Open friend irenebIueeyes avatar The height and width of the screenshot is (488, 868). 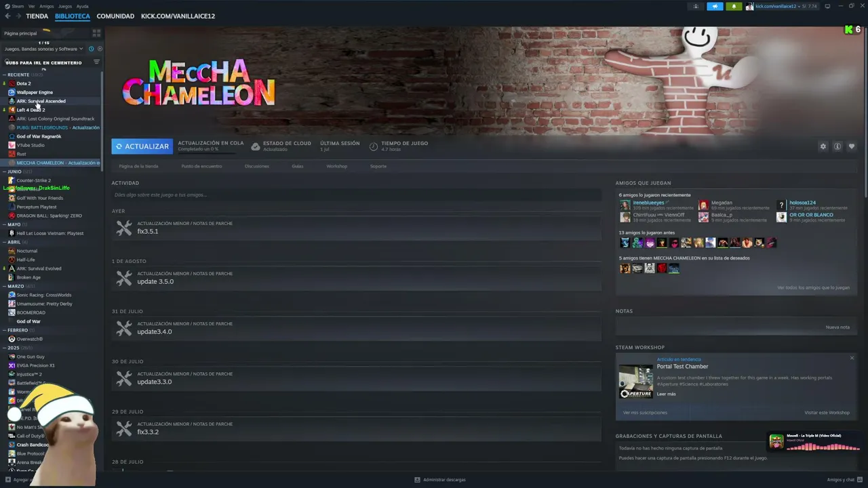tap(625, 205)
